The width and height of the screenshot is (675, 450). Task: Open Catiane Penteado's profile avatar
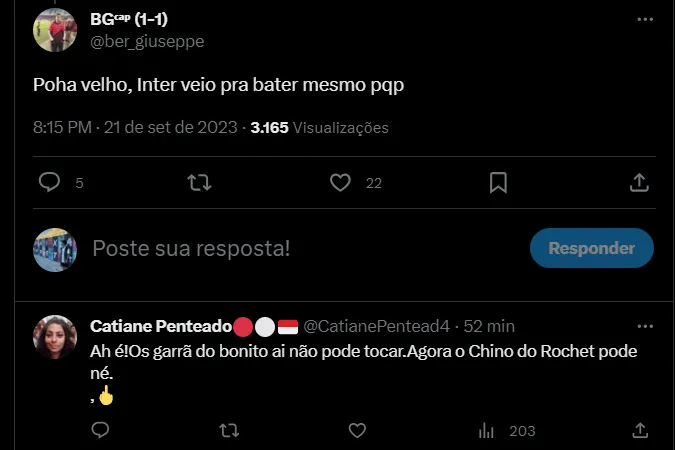55,338
